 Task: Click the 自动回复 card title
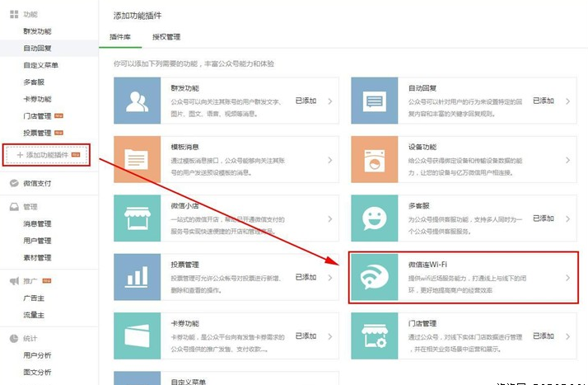click(422, 88)
